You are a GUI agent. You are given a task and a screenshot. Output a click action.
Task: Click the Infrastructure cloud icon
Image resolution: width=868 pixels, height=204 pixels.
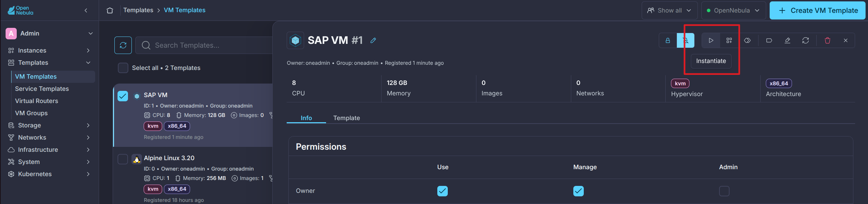click(x=11, y=150)
